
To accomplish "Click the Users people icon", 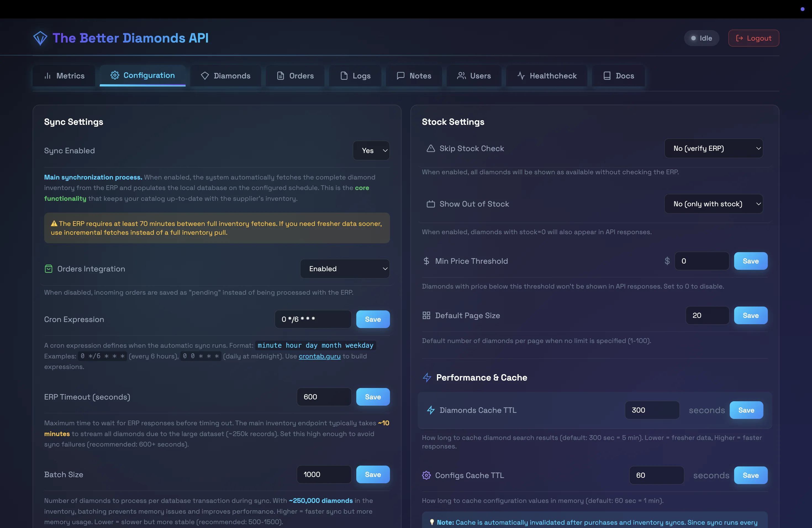I will [461, 76].
